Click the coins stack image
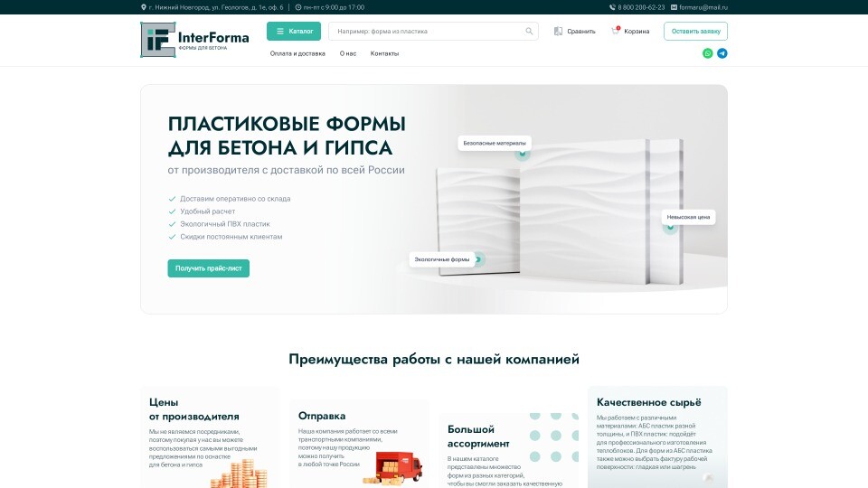Image resolution: width=868 pixels, height=488 pixels. 240,474
